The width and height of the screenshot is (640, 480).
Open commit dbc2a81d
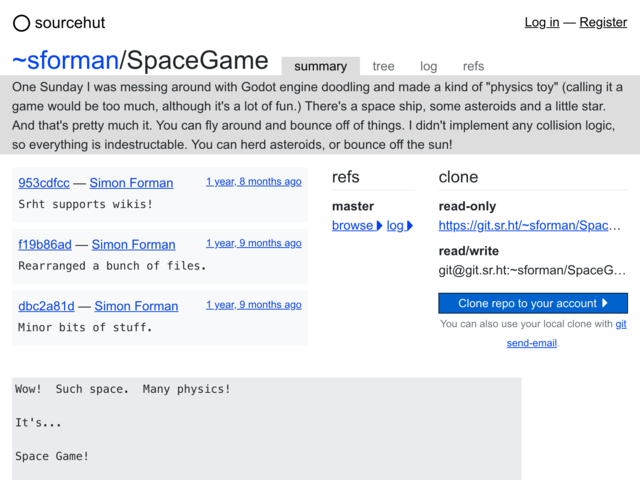pos(46,306)
